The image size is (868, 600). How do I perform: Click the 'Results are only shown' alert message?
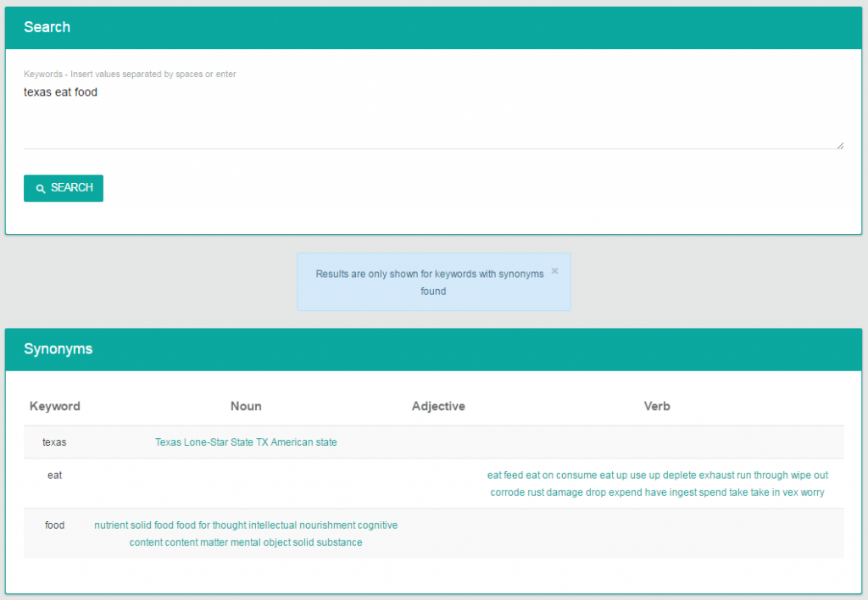430,282
